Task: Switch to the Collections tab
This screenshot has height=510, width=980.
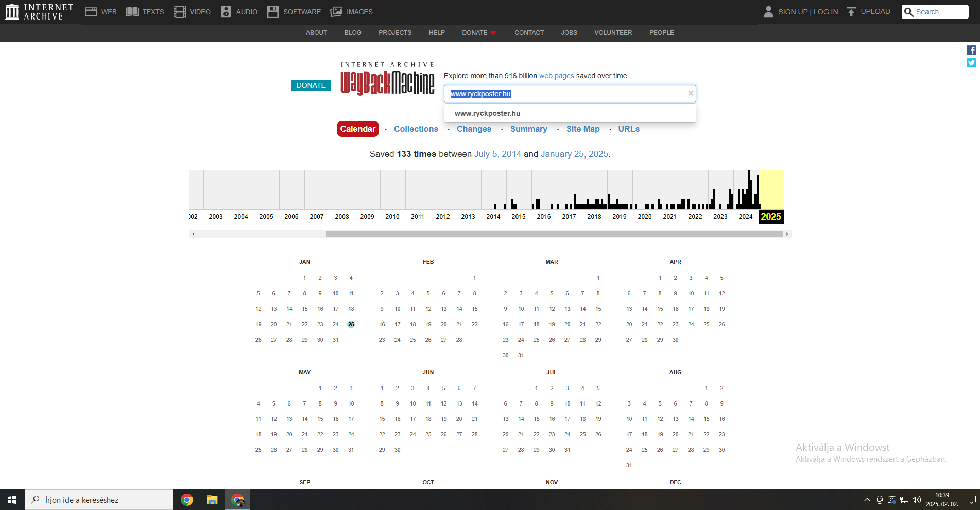Action: click(x=416, y=129)
